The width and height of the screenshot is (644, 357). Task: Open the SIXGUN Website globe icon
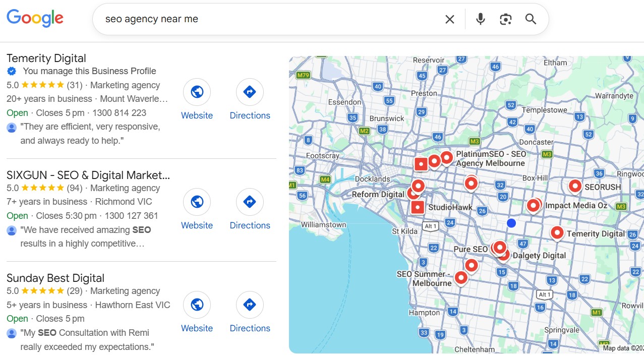click(197, 202)
